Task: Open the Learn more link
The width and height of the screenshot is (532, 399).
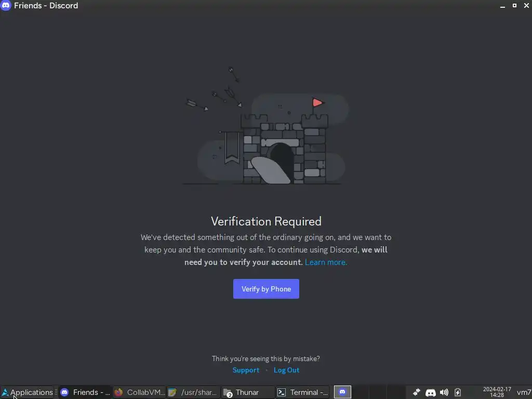Action: point(326,262)
